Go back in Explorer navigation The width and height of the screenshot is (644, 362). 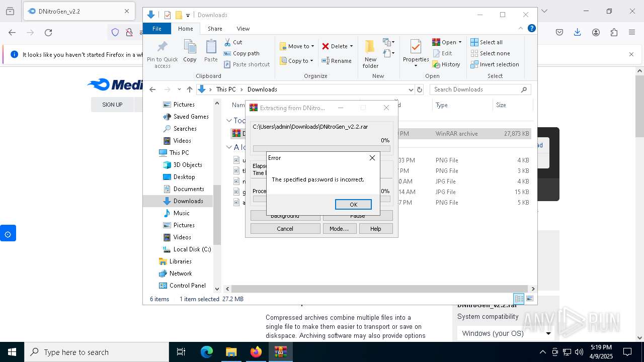(152, 89)
